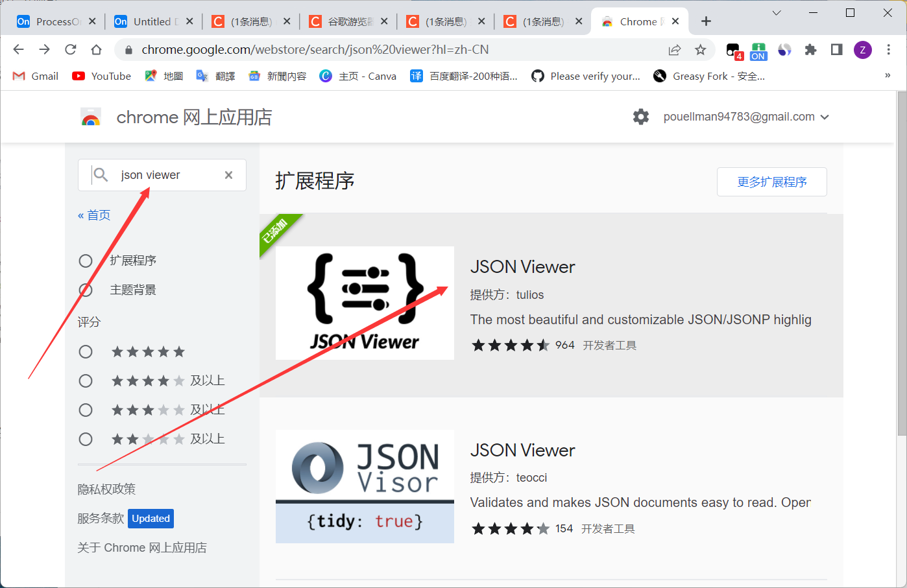
Task: Open the tab search dropdown arrow
Action: [x=776, y=13]
